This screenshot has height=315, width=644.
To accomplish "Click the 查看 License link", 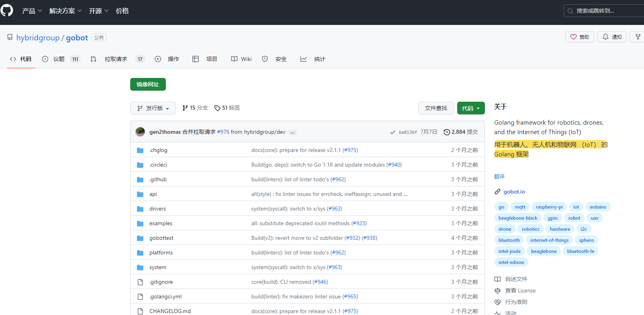I will pyautogui.click(x=515, y=290).
